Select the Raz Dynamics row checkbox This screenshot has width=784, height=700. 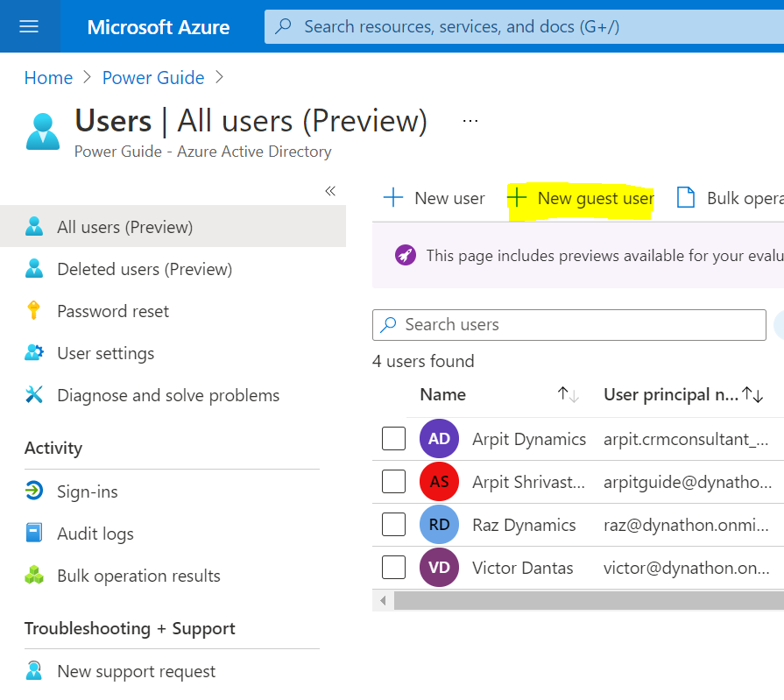point(393,525)
